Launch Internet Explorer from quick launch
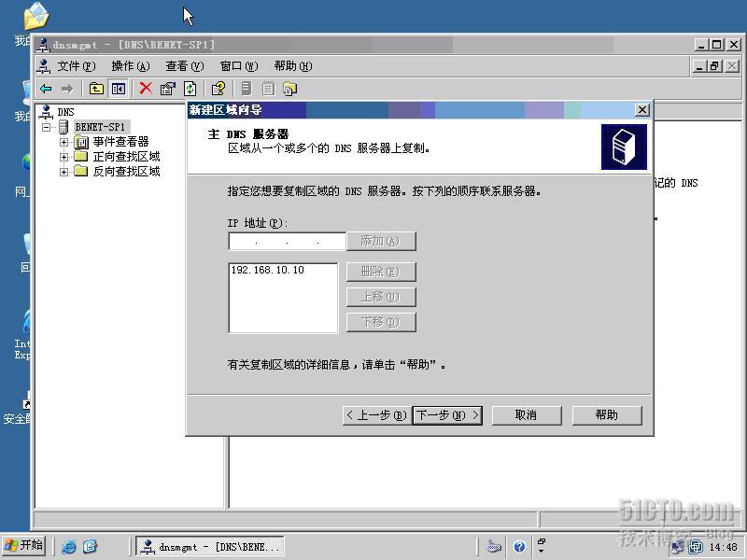This screenshot has width=747, height=560. (69, 546)
